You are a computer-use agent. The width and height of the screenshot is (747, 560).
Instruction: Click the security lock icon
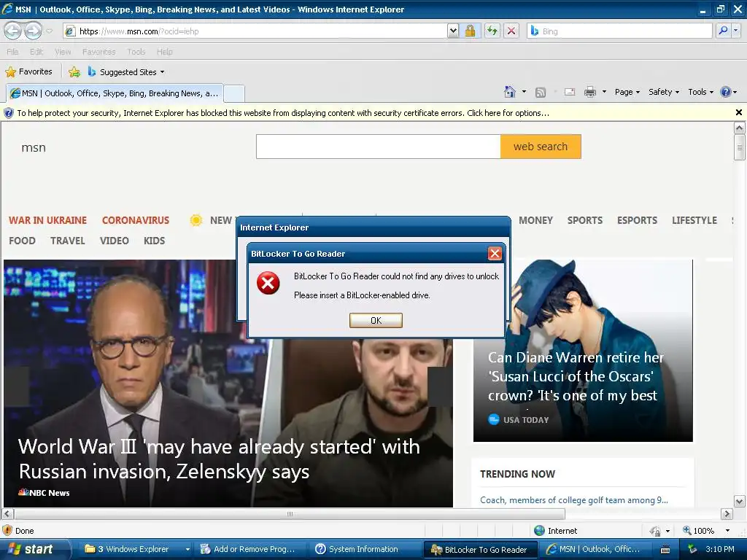(471, 31)
